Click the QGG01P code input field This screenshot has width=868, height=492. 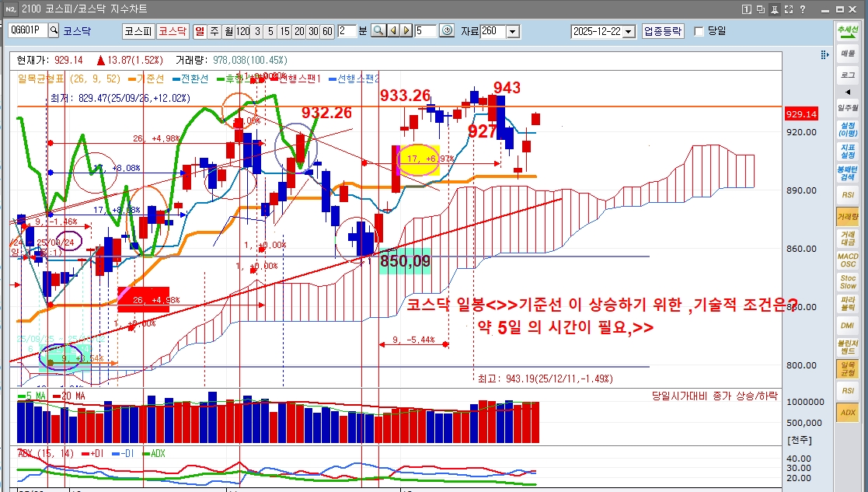tap(28, 30)
